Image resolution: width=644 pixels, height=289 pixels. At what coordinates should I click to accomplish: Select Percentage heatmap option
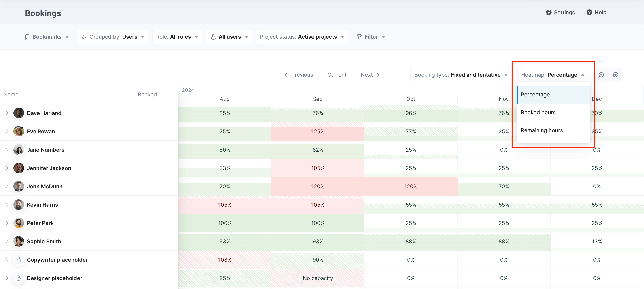(x=553, y=94)
